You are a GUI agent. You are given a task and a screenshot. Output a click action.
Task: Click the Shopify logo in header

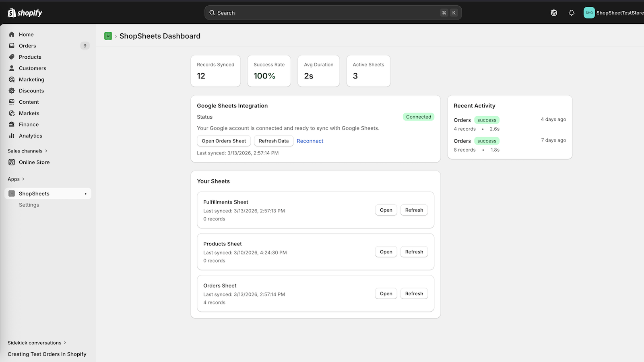(x=25, y=13)
